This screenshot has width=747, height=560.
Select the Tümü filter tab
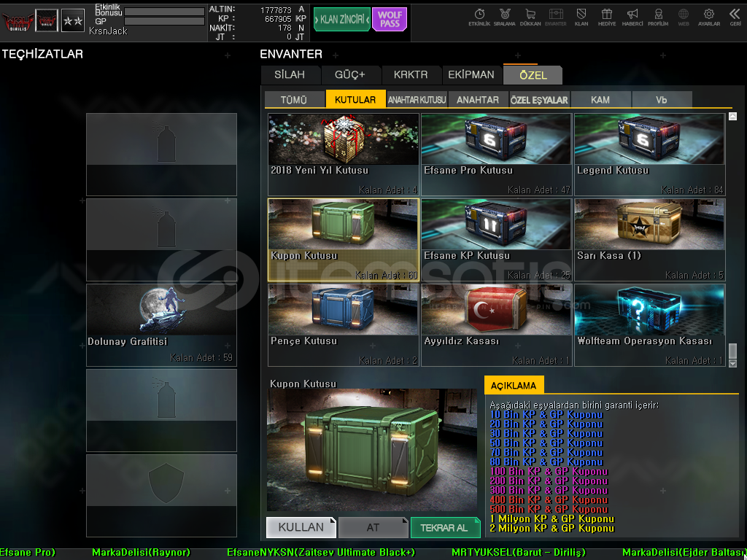coord(294,100)
